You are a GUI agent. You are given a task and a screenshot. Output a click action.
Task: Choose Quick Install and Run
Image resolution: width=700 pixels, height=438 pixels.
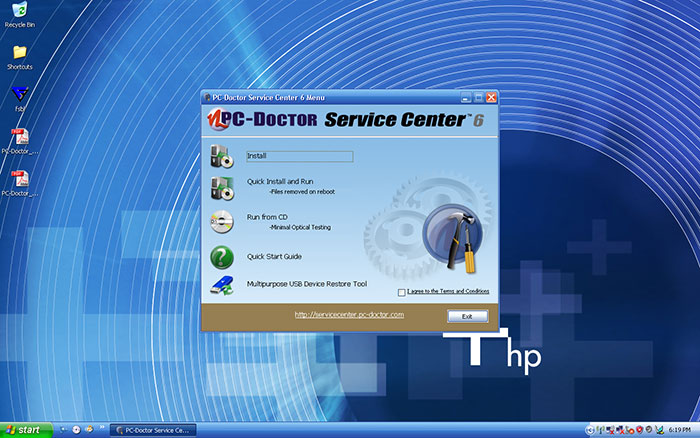coord(280,181)
